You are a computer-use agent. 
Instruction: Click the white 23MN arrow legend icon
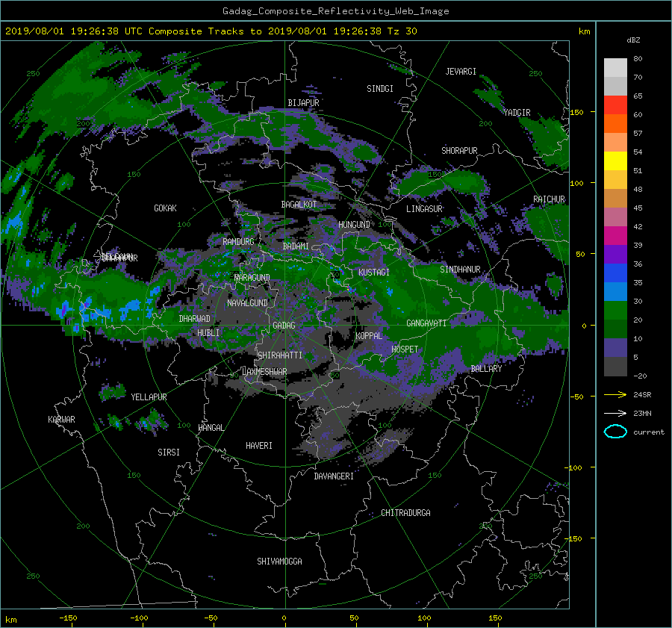[x=615, y=413]
